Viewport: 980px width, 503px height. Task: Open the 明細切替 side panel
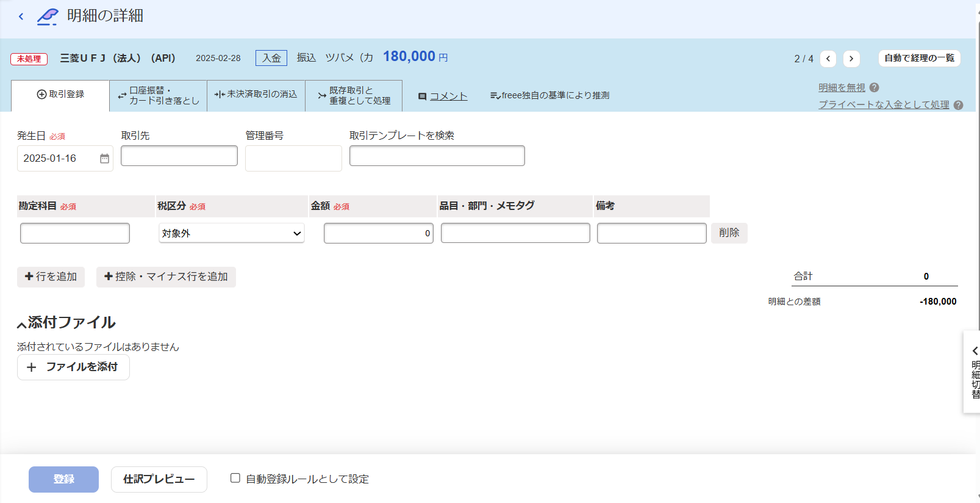click(x=973, y=372)
